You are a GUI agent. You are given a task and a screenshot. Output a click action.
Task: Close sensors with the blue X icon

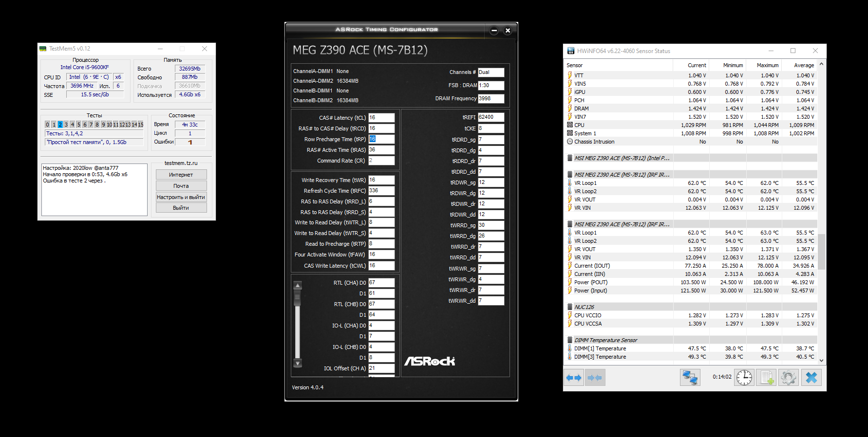[x=811, y=378]
